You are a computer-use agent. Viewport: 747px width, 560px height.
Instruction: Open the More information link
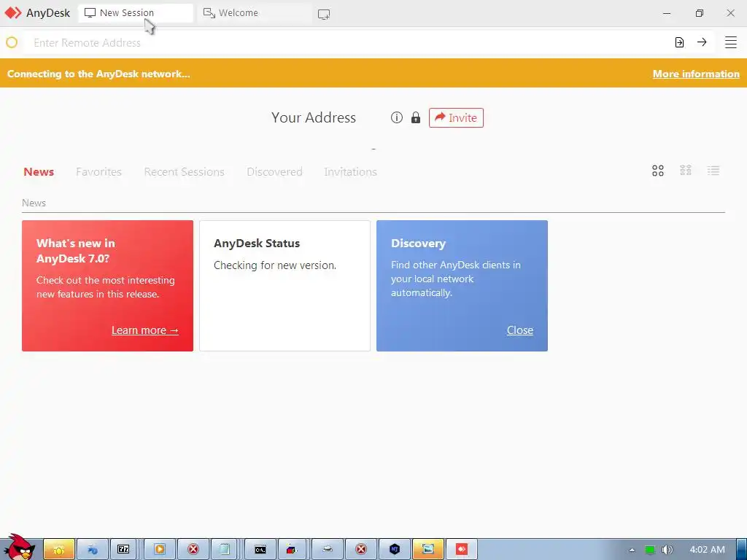coord(696,74)
